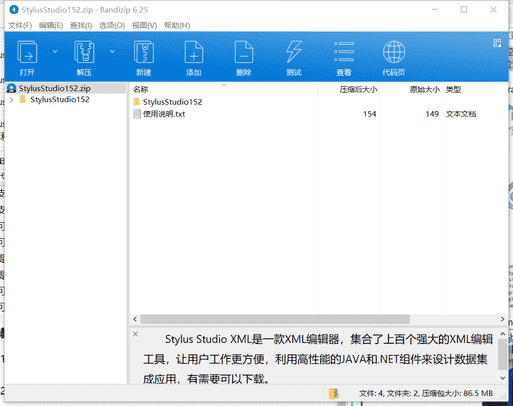Click the archive icon in status bar
Image resolution: width=513 pixels, height=406 pixels.
pos(333,394)
